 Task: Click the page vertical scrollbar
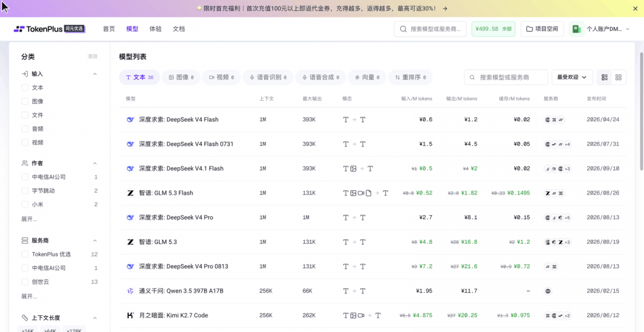click(641, 111)
